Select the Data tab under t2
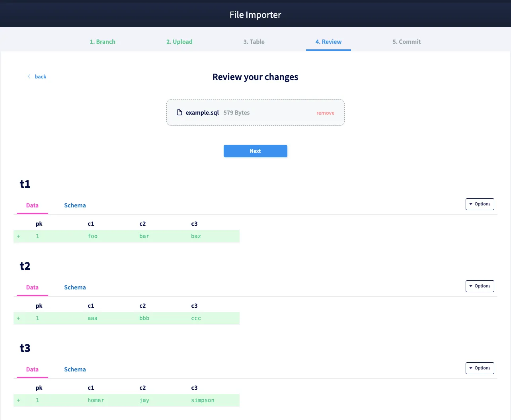Image resolution: width=511 pixels, height=420 pixels. 32,287
